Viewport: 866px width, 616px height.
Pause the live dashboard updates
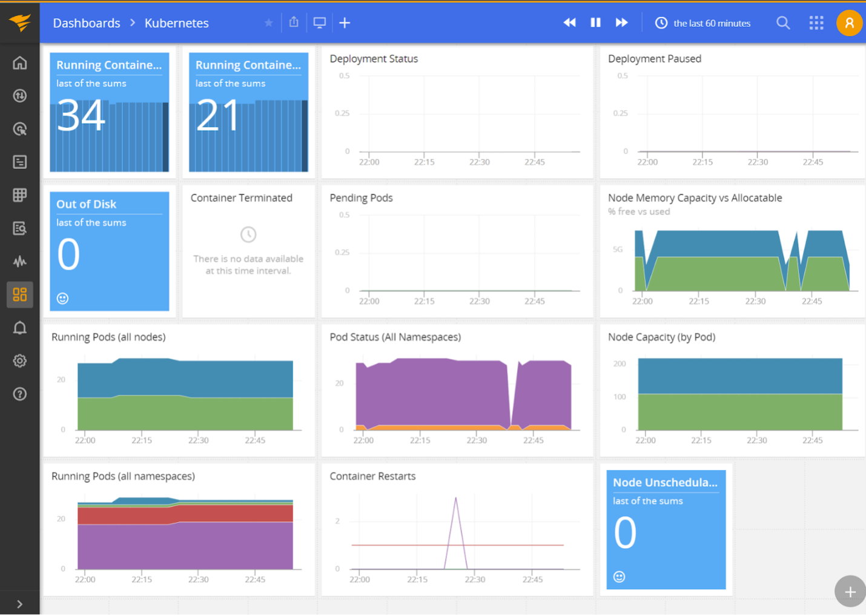[596, 23]
